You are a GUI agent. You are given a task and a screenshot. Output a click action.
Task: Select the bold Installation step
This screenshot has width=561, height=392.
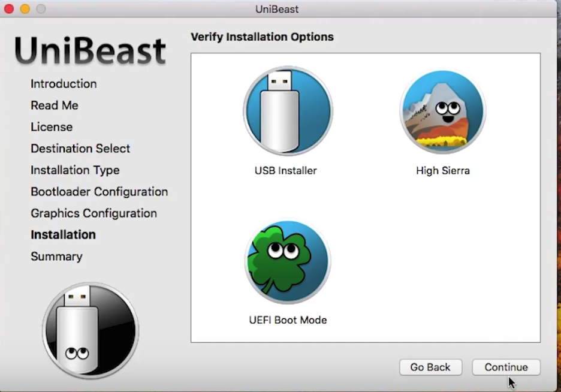(63, 234)
